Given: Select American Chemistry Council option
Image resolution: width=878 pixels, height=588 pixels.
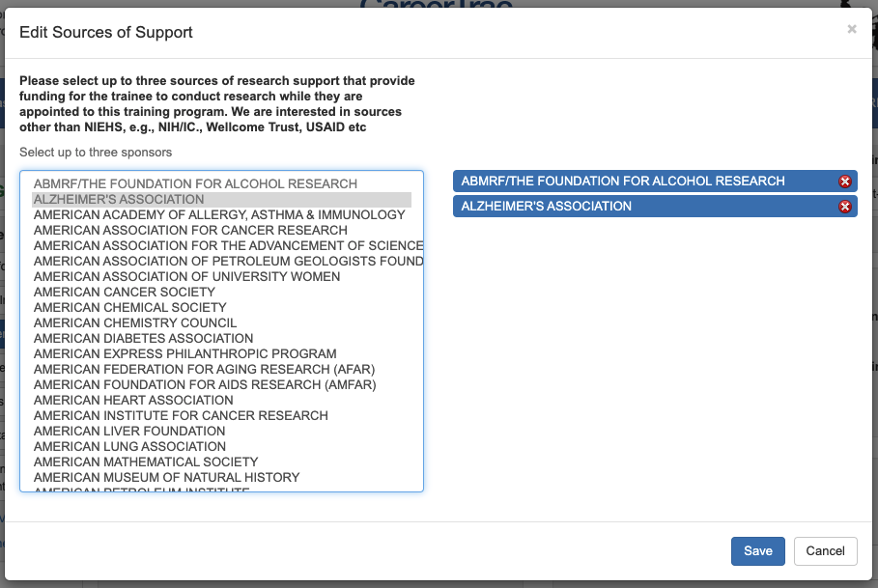Looking at the screenshot, I should pyautogui.click(x=135, y=322).
